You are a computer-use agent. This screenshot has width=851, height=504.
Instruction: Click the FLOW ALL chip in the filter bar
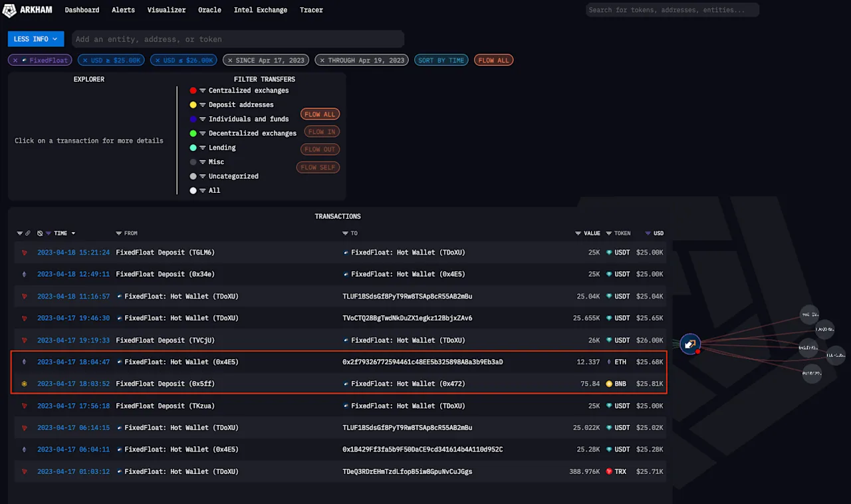coord(493,61)
